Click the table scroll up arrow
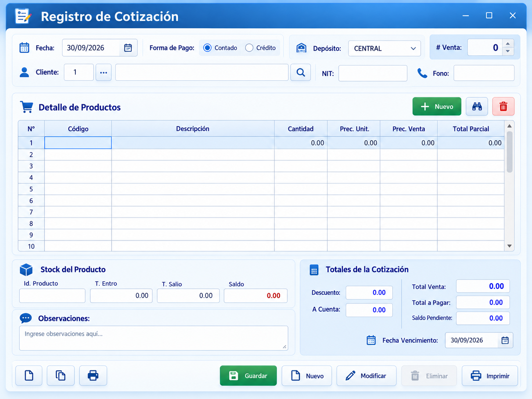Screen dimensions: 532x399 tap(510, 126)
